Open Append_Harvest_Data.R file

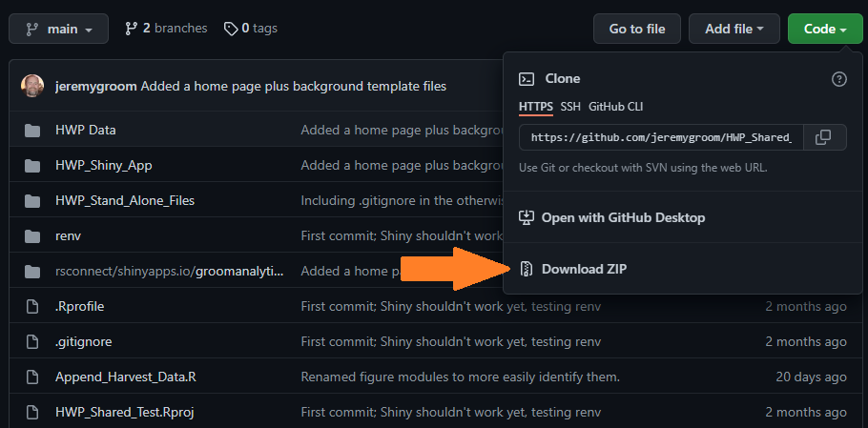point(126,377)
